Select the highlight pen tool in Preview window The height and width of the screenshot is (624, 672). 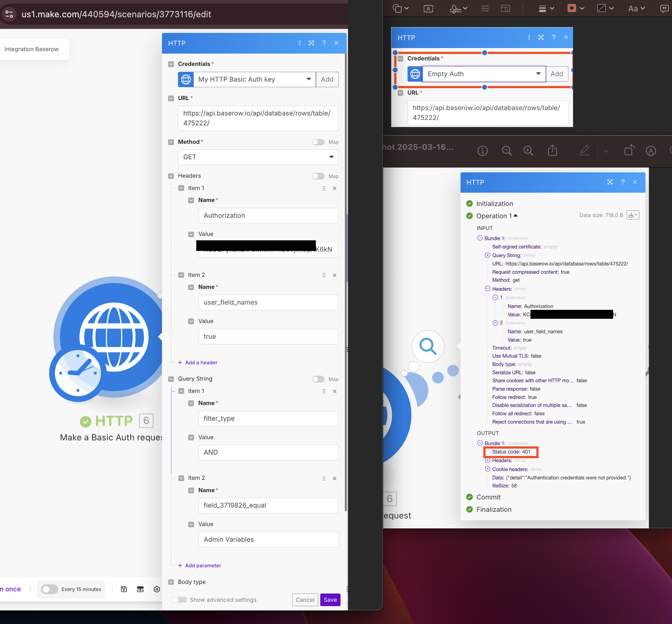point(584,150)
